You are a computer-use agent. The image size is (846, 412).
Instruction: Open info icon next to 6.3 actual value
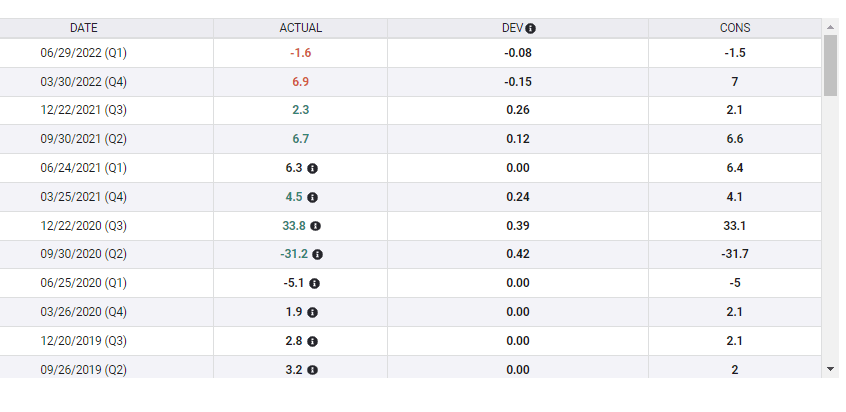313,168
